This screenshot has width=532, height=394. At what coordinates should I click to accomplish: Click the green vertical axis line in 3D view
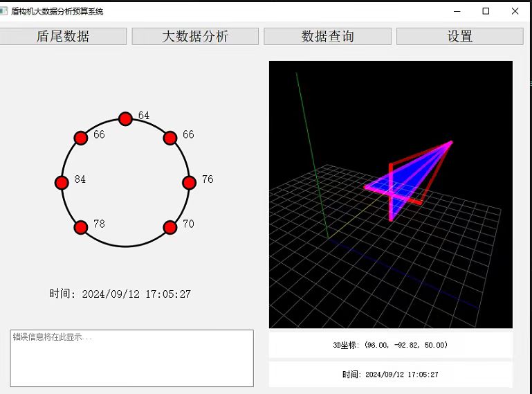[x=312, y=154]
